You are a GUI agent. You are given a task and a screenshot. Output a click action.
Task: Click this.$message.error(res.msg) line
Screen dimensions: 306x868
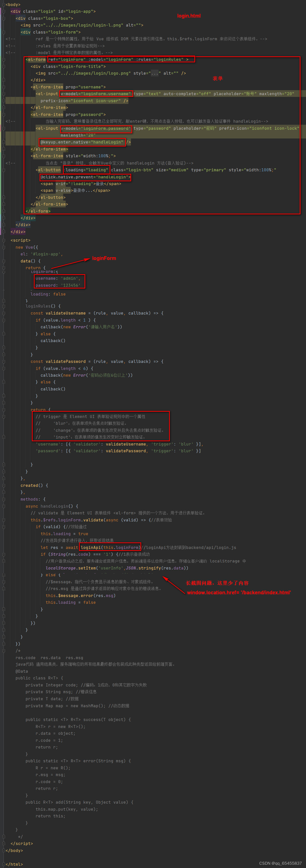pos(81,595)
